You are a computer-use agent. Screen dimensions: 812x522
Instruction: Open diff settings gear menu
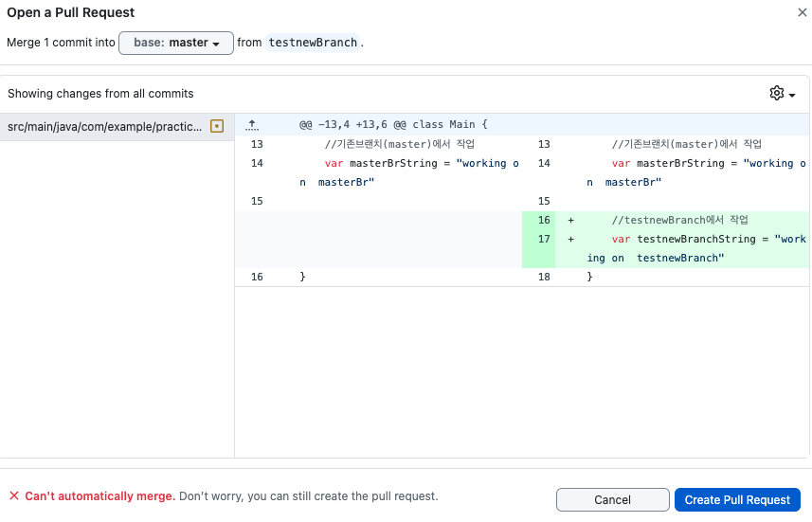(782, 93)
